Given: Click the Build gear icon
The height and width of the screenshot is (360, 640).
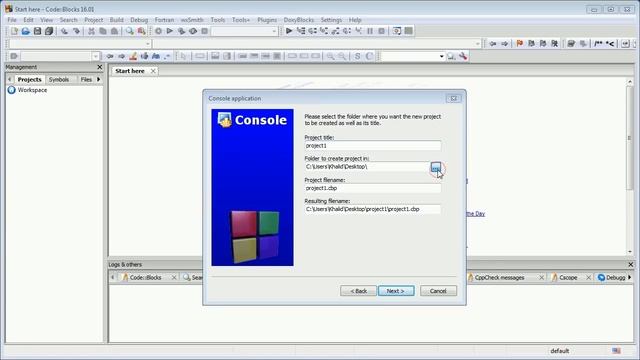Looking at the screenshot, I should coord(158,31).
